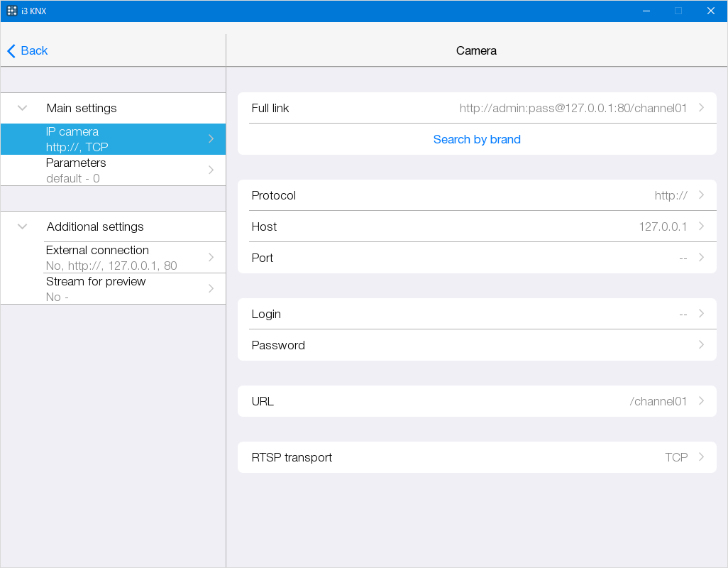Open Parameters settings item

(114, 170)
